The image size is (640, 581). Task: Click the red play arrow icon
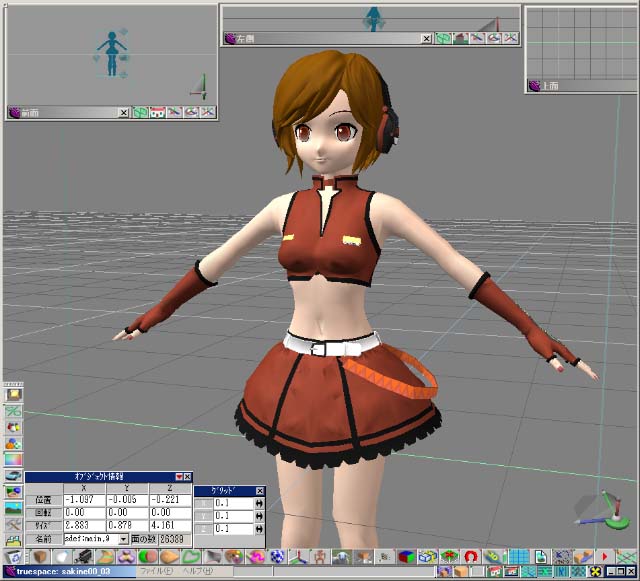[x=605, y=557]
